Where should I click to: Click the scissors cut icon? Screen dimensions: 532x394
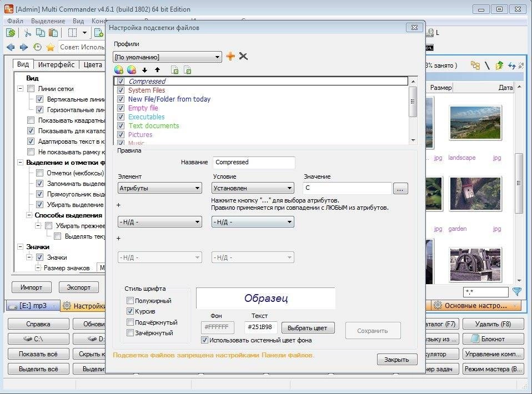27,33
